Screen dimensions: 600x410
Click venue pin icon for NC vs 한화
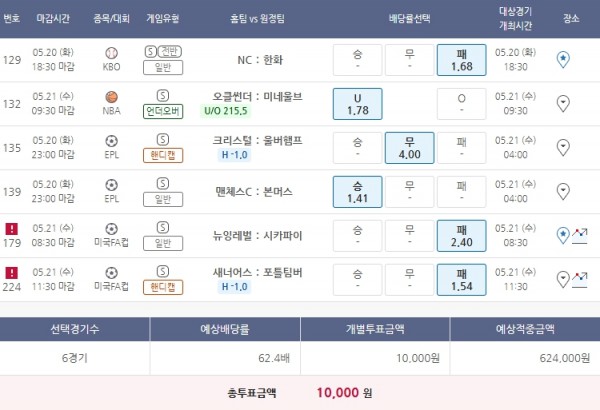(x=562, y=59)
